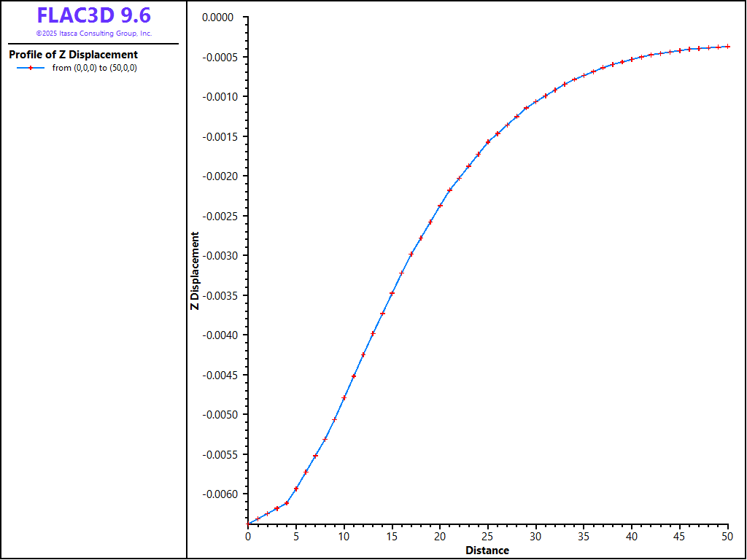Click the 25 tick label on x-axis
Screen dimensions: 747x560
click(x=487, y=537)
